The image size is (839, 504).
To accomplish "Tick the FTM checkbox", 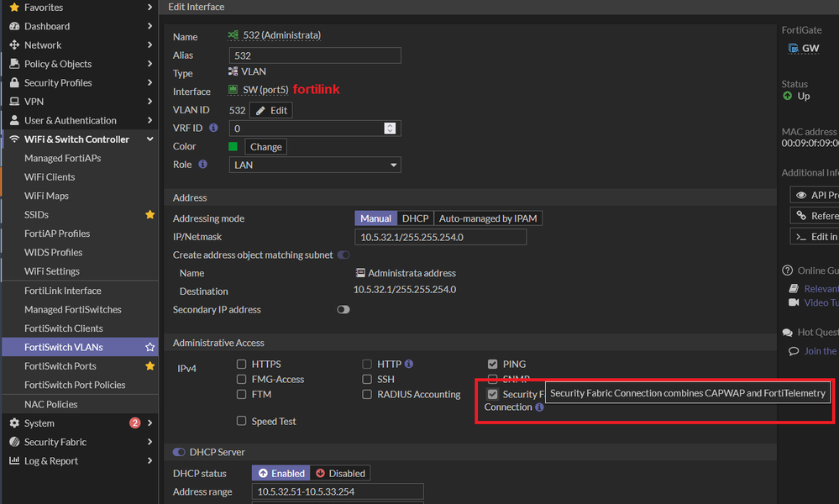I will click(x=241, y=394).
